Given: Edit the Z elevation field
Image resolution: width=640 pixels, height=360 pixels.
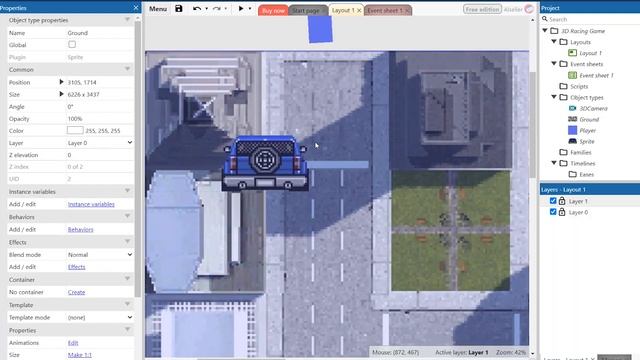Looking at the screenshot, I should click(x=100, y=155).
